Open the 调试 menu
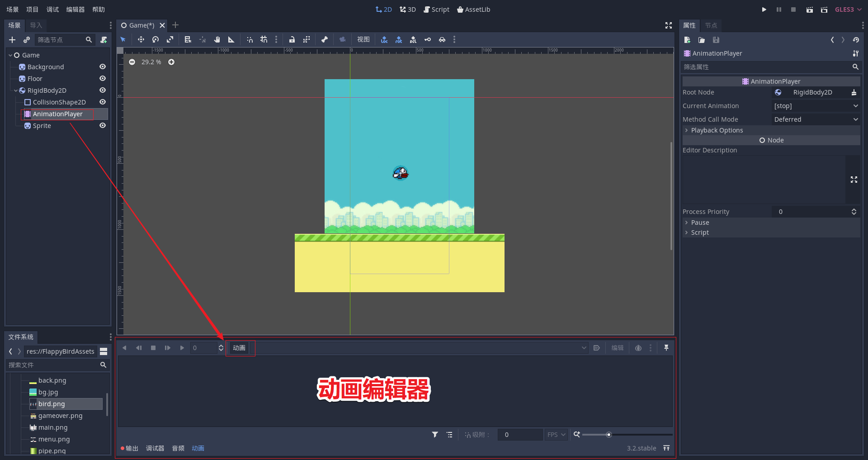This screenshot has height=460, width=868. tap(52, 9)
